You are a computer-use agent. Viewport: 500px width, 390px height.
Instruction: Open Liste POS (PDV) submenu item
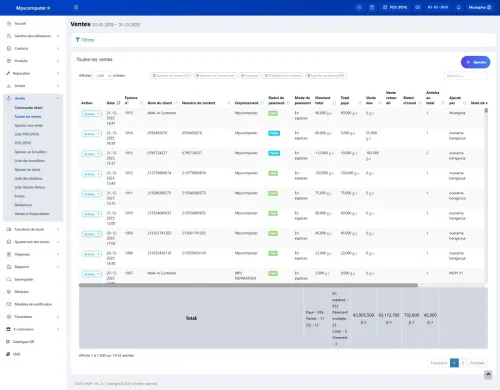[27, 134]
